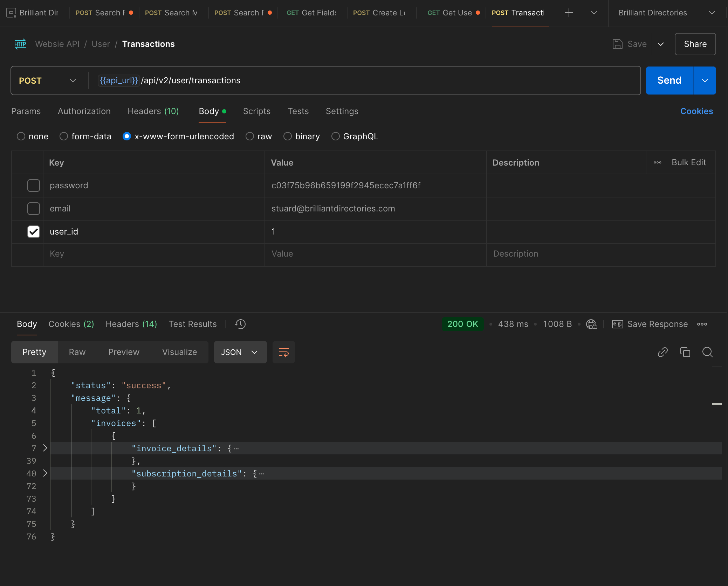Select the raw body type radio button
This screenshot has width=728, height=586.
click(249, 137)
